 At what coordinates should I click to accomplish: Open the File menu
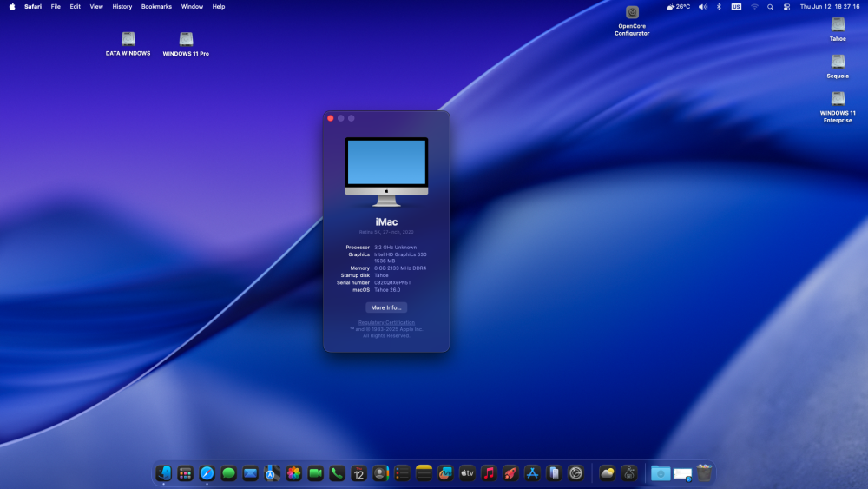[x=56, y=7]
